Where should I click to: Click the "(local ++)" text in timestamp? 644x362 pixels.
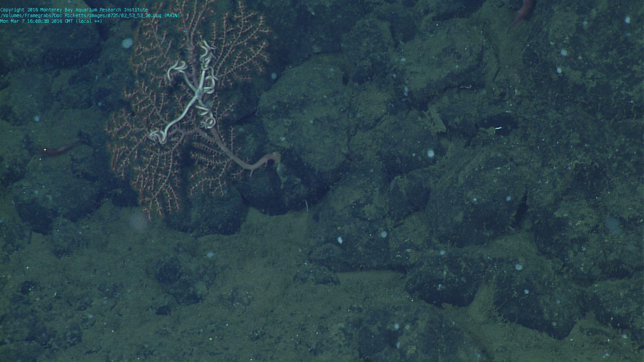(89, 21)
